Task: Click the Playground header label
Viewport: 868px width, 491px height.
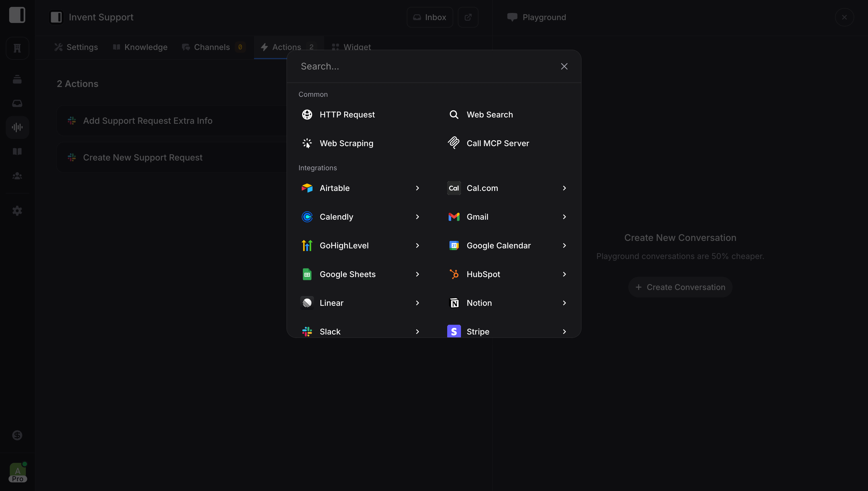Action: coord(544,17)
